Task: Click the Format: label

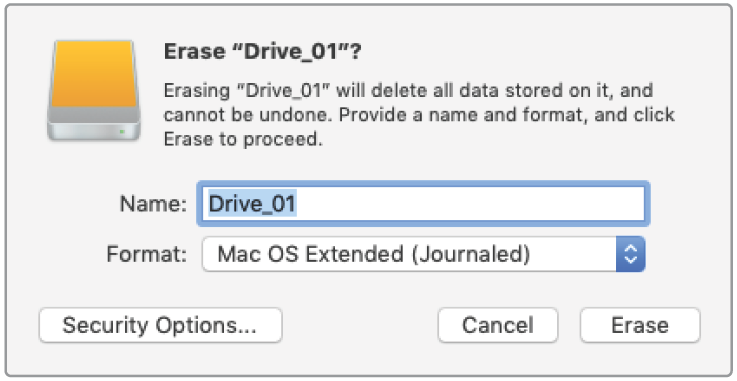Action: click(x=147, y=254)
